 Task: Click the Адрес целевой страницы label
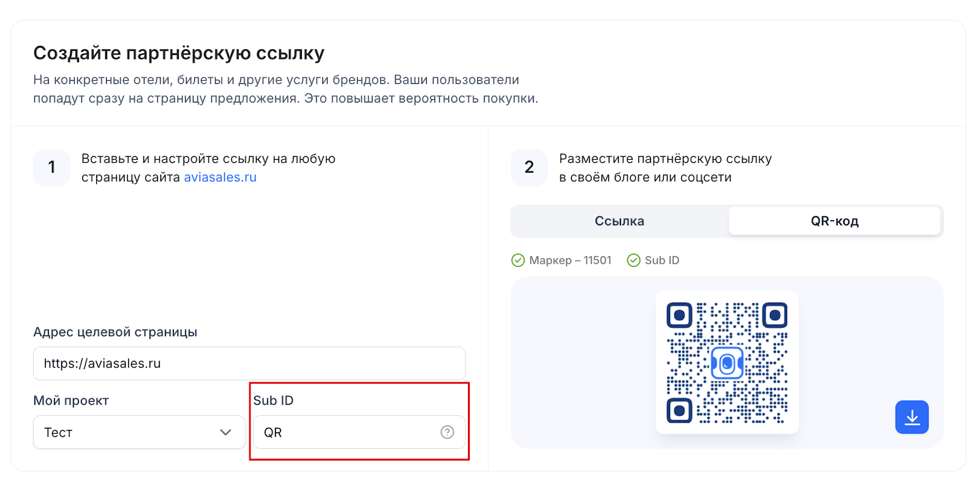click(115, 332)
